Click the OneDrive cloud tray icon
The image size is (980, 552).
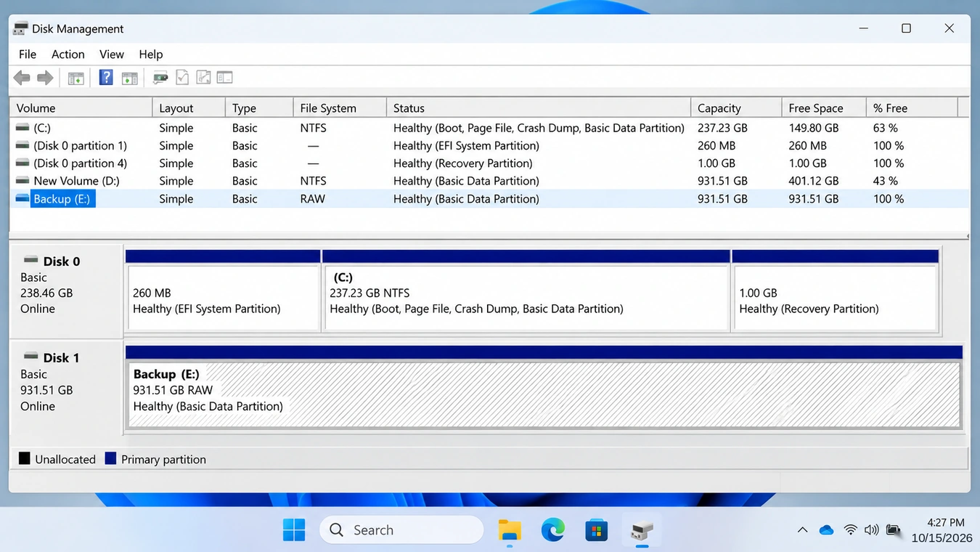[x=826, y=530]
